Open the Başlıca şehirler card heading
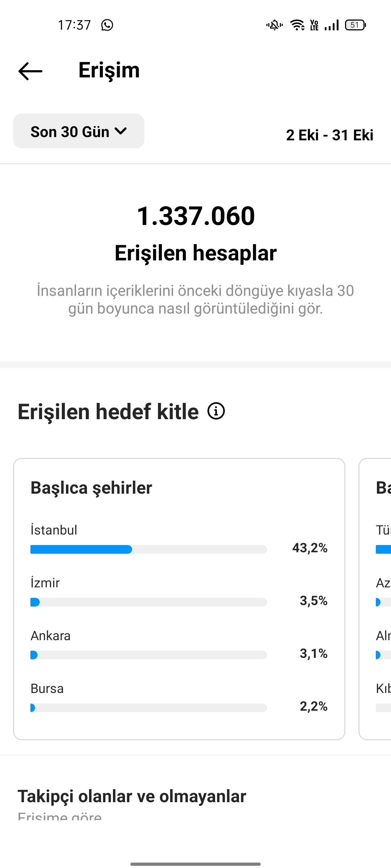This screenshot has height=868, width=391. click(91, 488)
